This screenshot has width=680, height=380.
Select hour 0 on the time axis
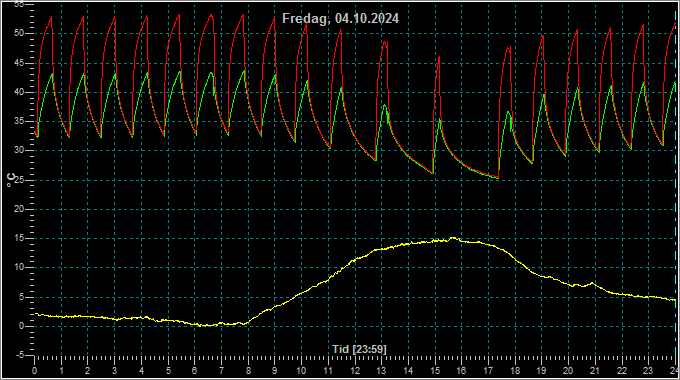35,371
